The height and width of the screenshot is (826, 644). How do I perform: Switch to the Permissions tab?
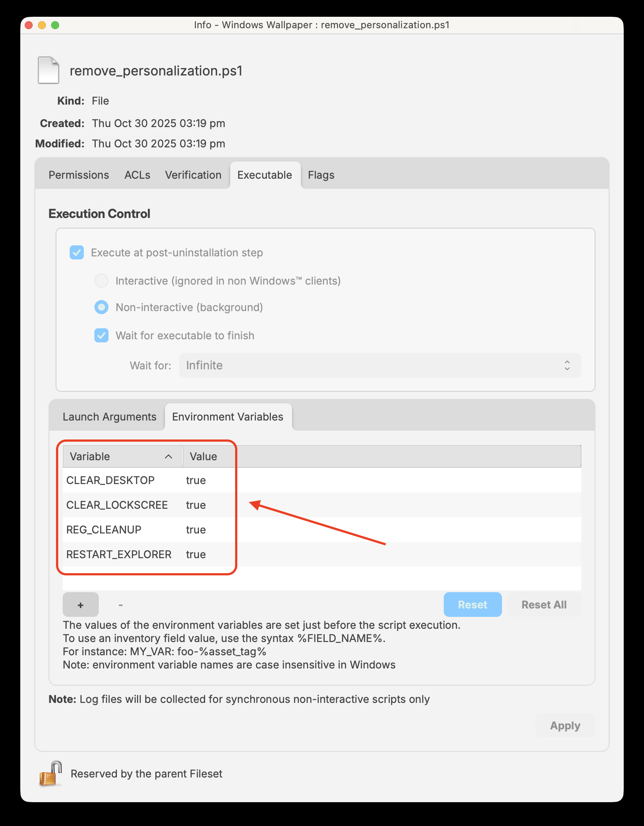[79, 175]
